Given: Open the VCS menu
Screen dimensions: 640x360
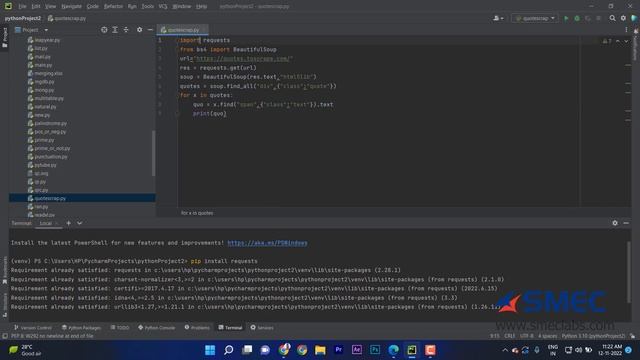Looking at the screenshot, I should 163,7.
